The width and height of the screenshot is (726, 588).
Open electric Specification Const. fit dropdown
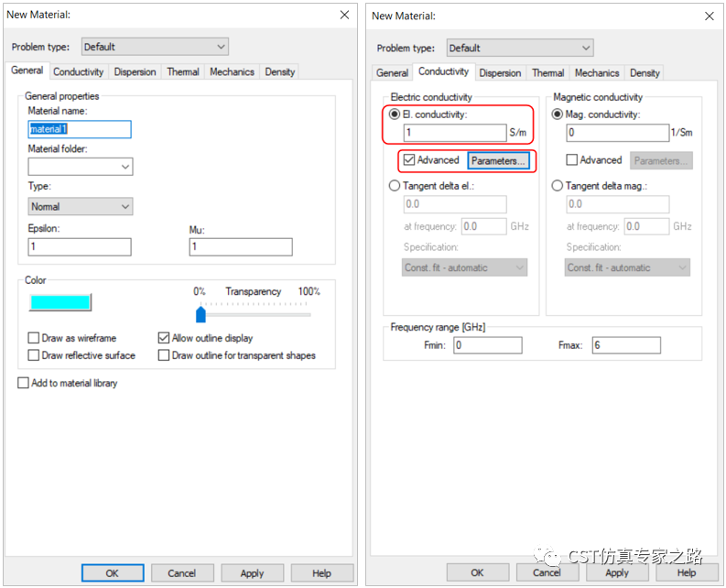(464, 267)
